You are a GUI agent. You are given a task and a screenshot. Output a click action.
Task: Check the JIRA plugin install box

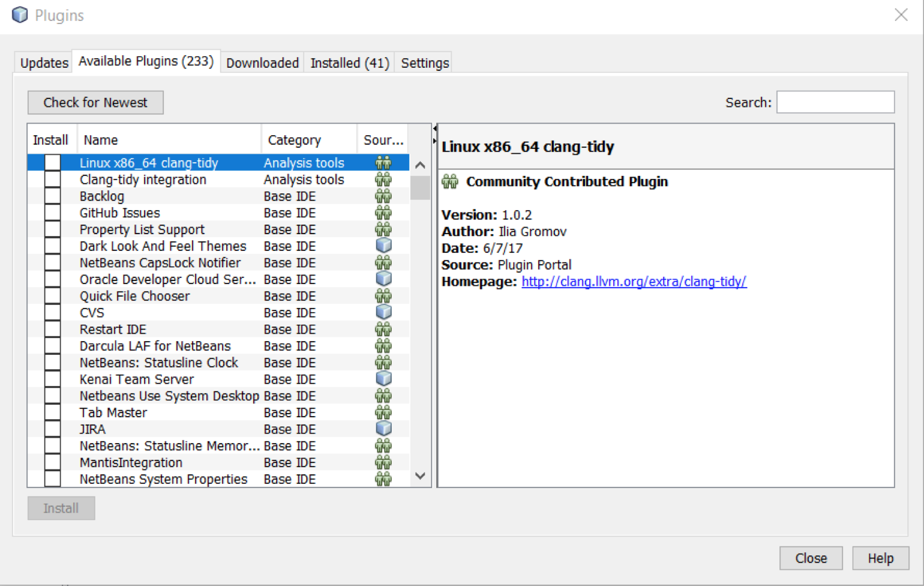pos(53,429)
